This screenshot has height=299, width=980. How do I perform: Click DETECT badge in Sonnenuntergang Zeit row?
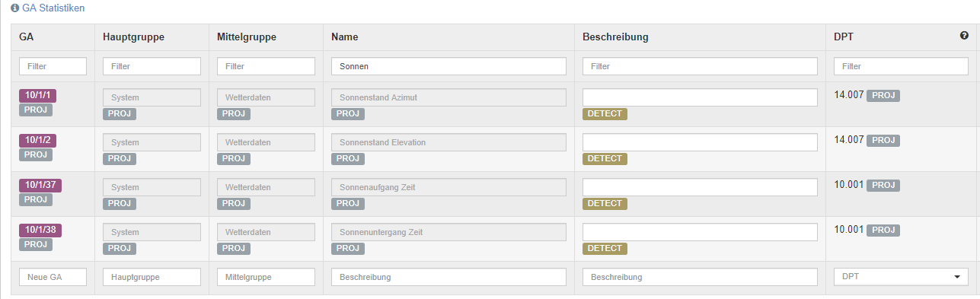pyautogui.click(x=605, y=249)
